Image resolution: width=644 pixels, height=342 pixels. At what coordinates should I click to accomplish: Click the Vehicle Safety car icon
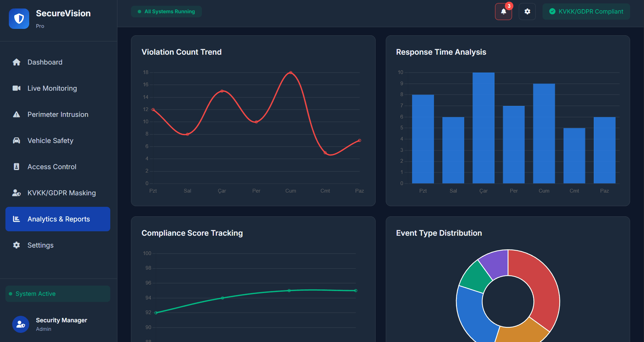click(16, 141)
